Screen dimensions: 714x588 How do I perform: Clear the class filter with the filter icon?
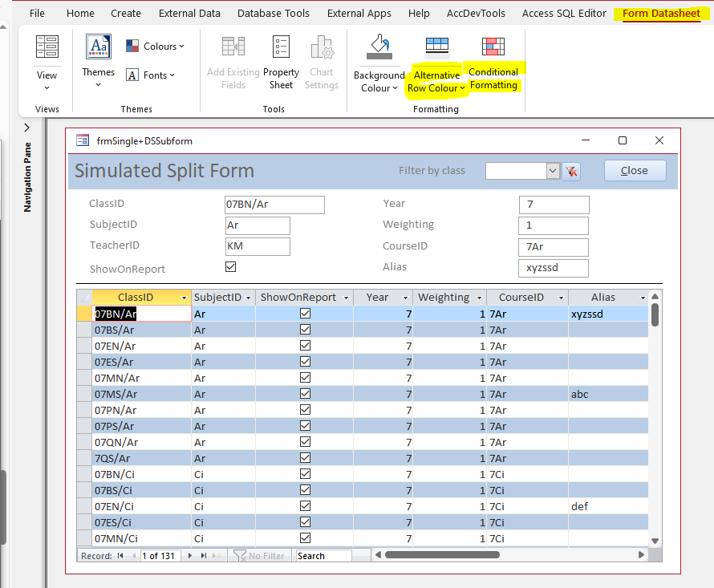[571, 171]
